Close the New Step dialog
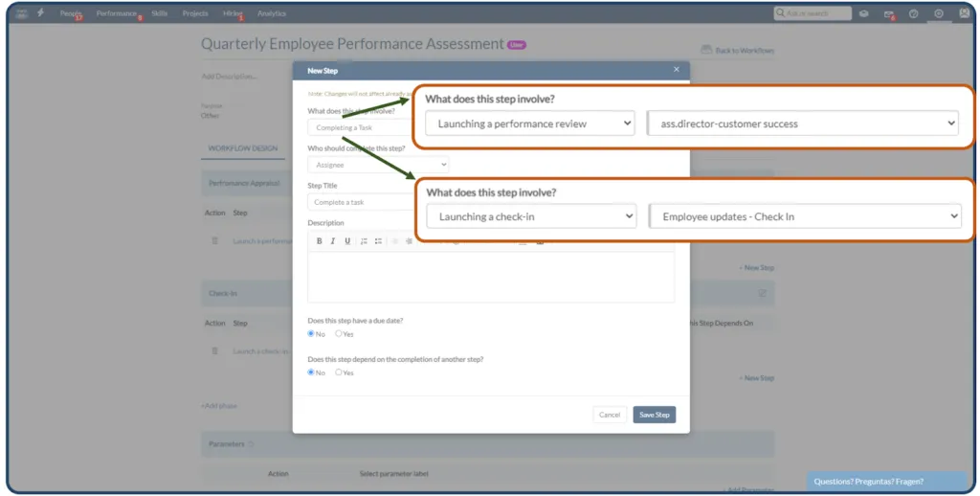980x496 pixels. pyautogui.click(x=677, y=70)
